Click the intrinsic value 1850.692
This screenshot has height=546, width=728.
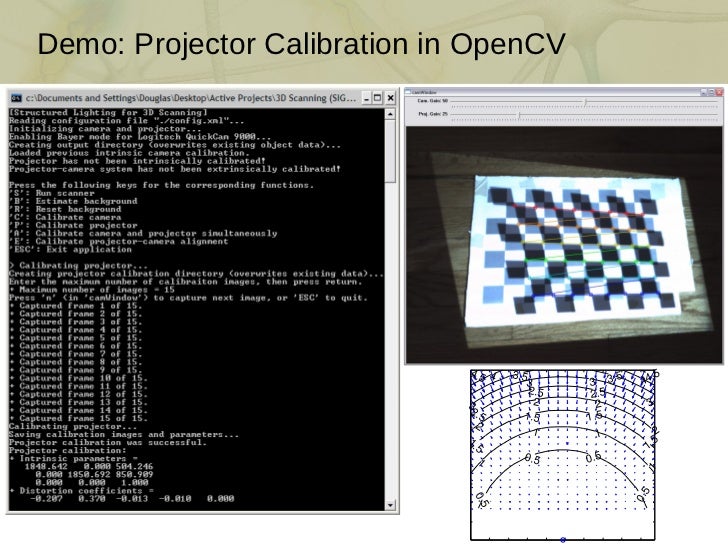pyautogui.click(x=89, y=474)
